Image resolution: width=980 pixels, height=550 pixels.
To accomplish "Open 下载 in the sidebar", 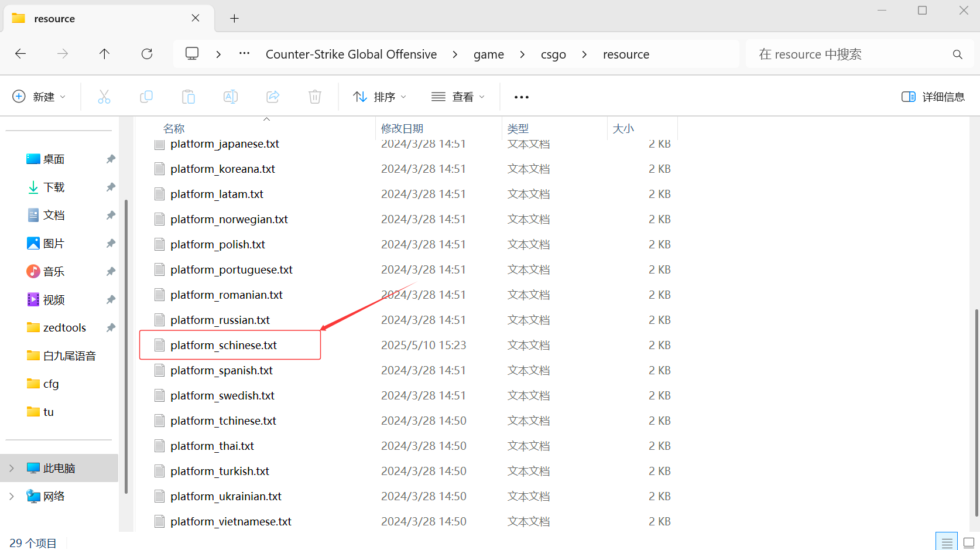I will pos(54,187).
